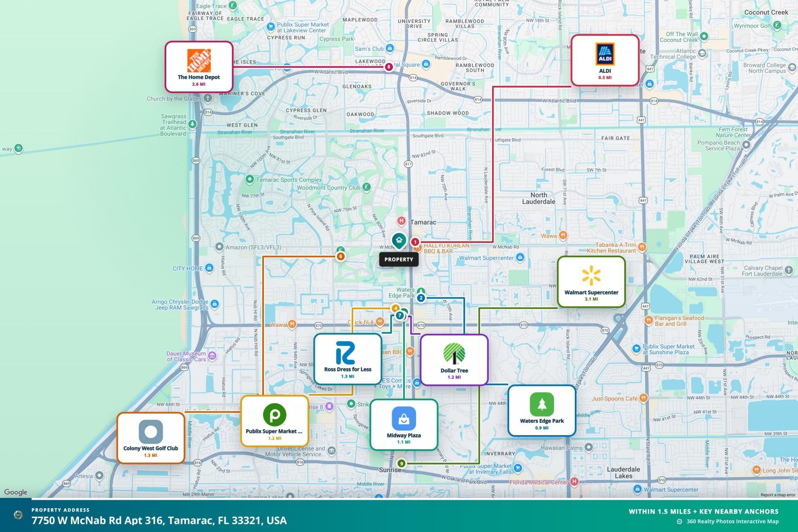Click the Church by the Glades pin

click(208, 98)
